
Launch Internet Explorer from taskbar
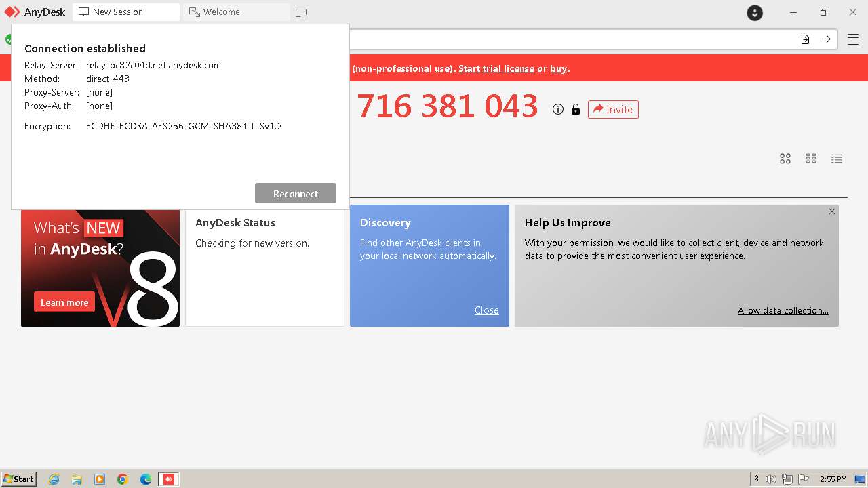[54, 479]
